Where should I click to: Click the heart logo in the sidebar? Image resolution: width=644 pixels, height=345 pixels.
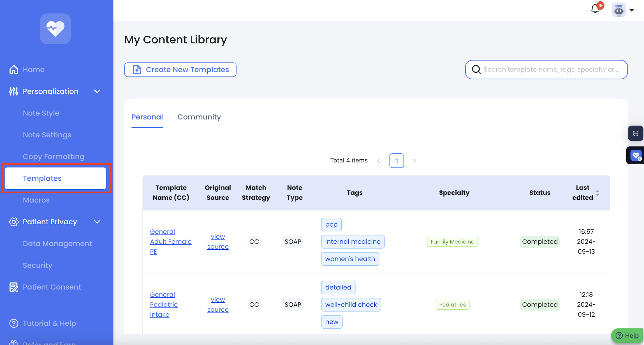55,29
